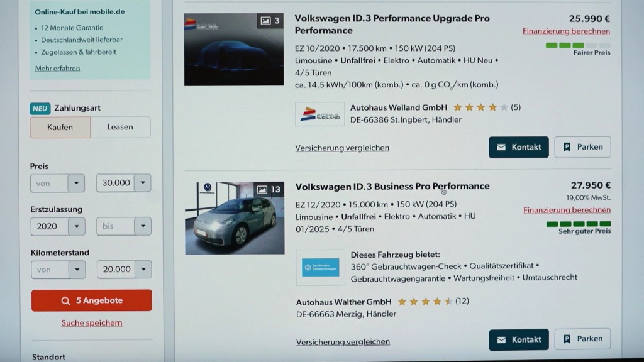Click the 25.990 € price
The width and height of the screenshot is (644, 362).
pos(589,18)
